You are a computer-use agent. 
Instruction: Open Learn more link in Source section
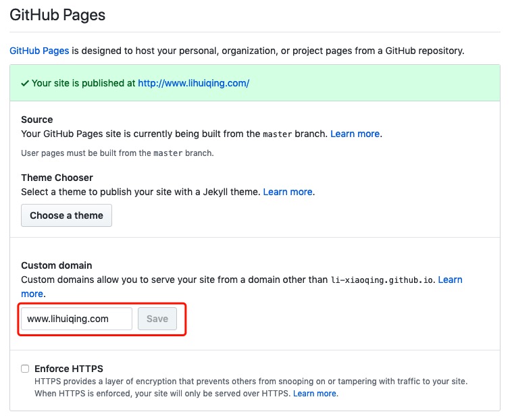355,134
